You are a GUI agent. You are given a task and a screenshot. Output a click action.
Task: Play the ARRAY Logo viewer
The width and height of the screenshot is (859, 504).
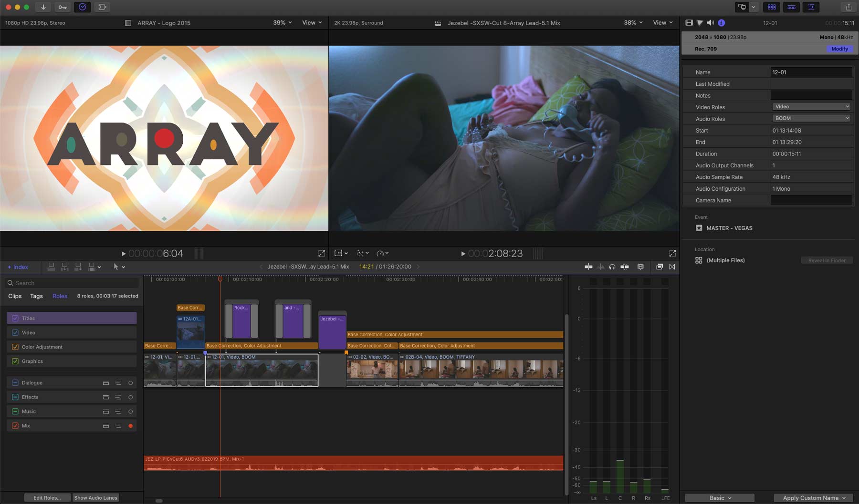(124, 254)
